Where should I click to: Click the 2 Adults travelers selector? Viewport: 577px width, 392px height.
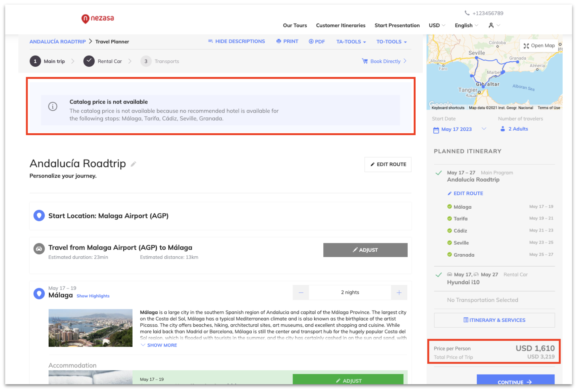point(514,129)
